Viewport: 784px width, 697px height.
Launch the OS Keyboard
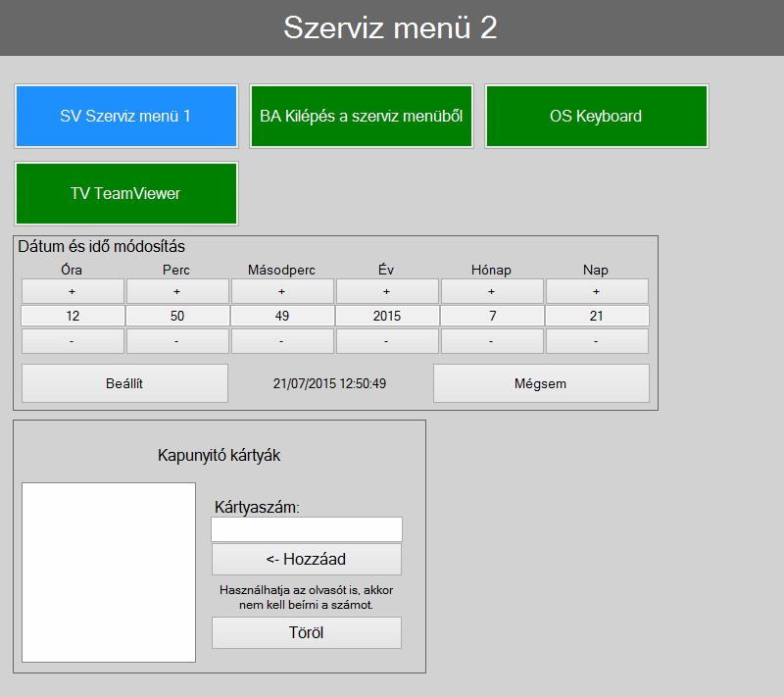pos(597,116)
